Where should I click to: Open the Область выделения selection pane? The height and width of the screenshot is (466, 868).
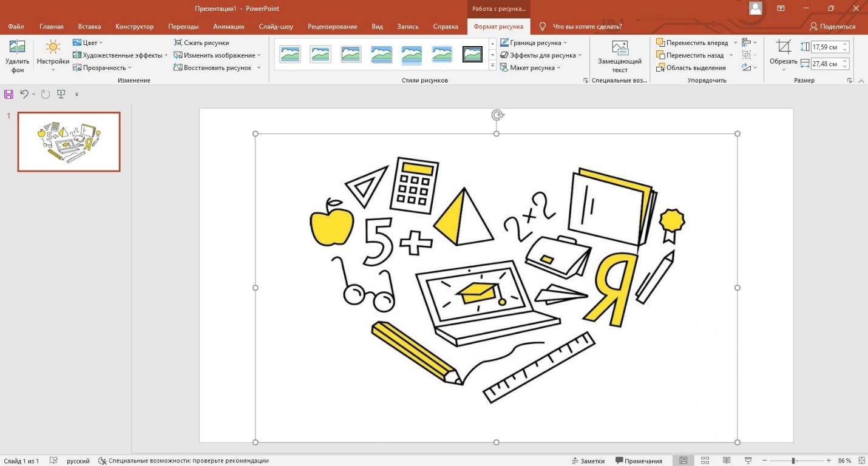click(x=691, y=68)
